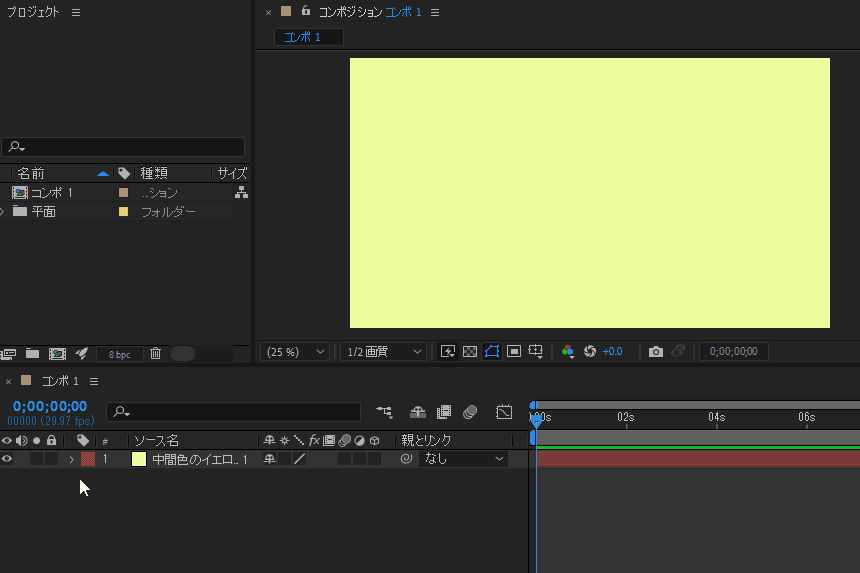Screen dimensions: 860x573
Task: Lock layer 1 中間色のイエロー
Action: [52, 459]
